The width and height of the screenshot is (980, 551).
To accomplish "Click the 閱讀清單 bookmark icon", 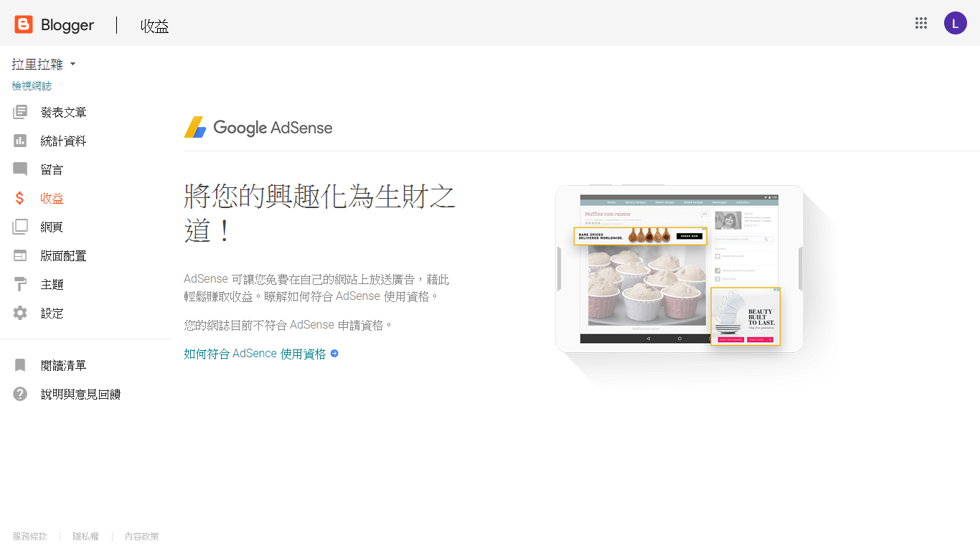I will [20, 365].
